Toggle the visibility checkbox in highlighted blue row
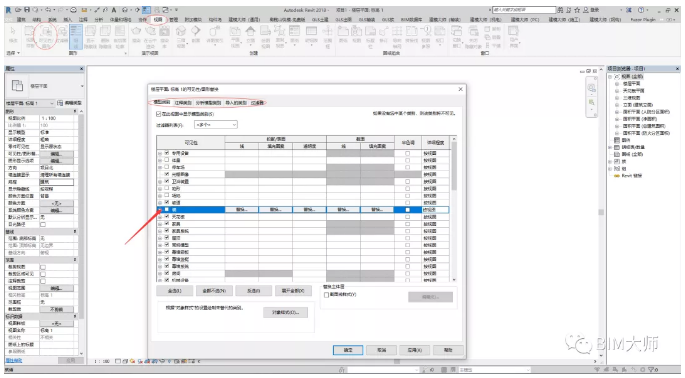The image size is (685, 378). (x=166, y=210)
